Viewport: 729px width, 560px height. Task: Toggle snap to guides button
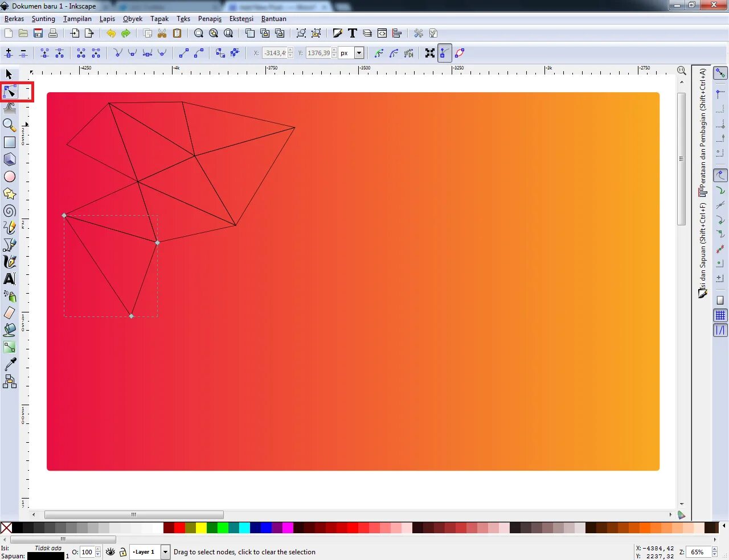(x=720, y=330)
